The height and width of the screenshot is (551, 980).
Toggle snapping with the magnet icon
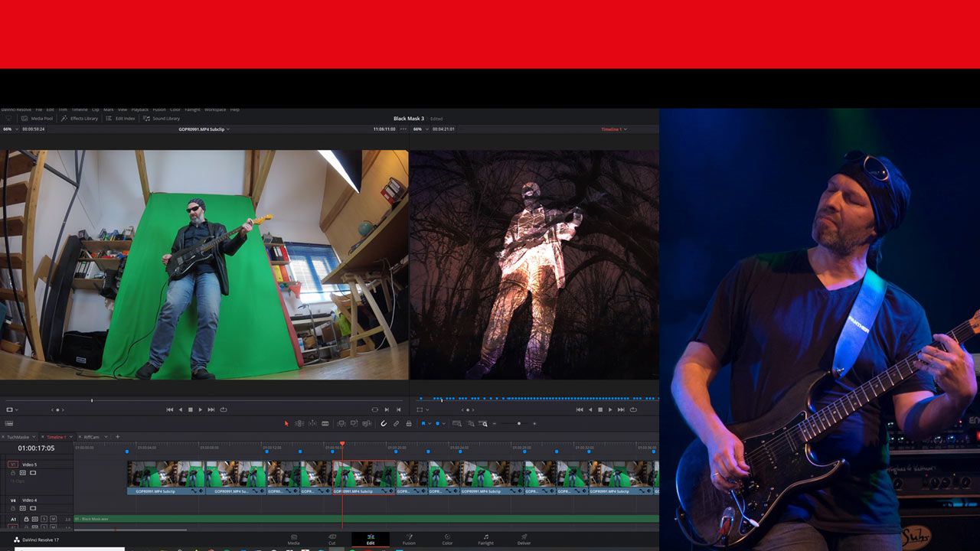tap(383, 423)
